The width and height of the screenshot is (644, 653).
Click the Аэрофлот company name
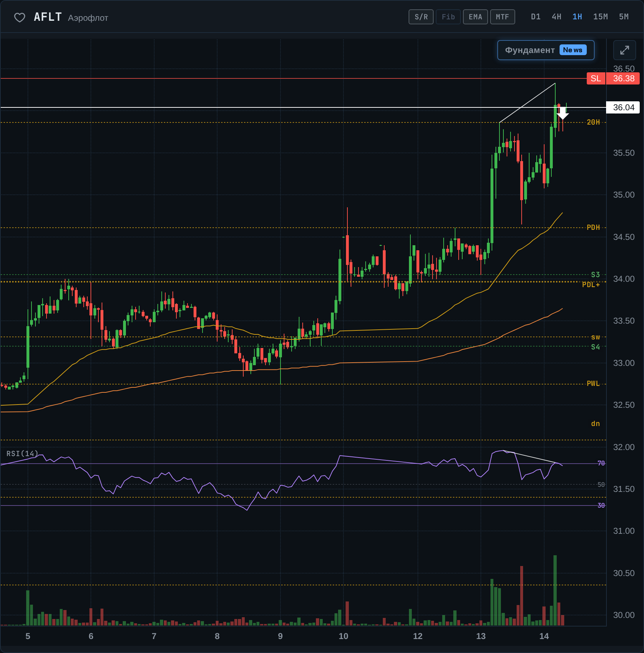(88, 18)
